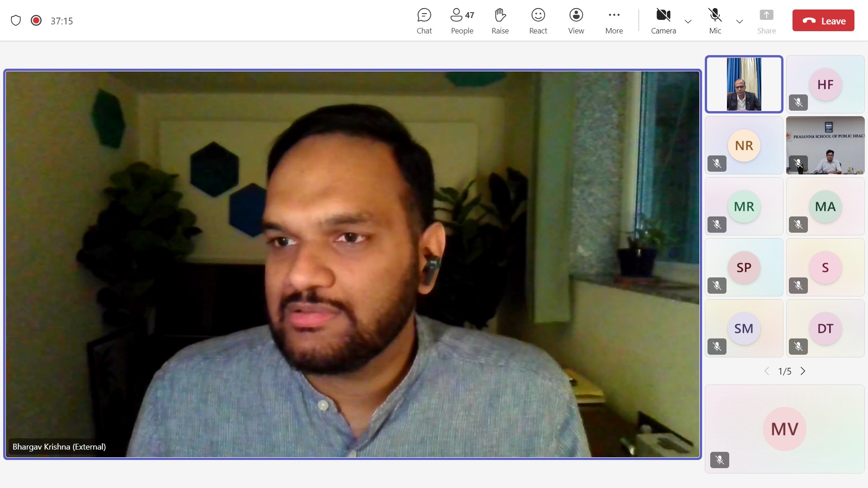Viewport: 868px width, 488px height.
Task: Click muted mic icon on NR tile
Action: tap(717, 164)
